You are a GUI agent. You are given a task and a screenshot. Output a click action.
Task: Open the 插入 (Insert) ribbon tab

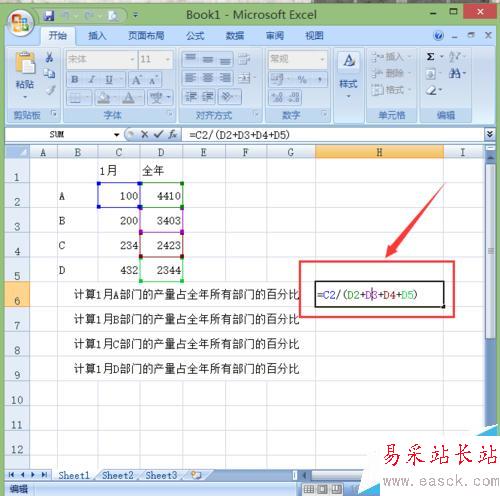(97, 35)
